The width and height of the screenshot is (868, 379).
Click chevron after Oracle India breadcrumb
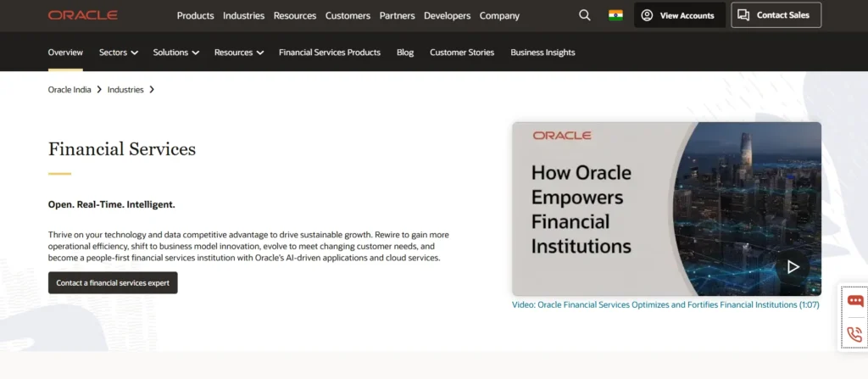coord(99,89)
